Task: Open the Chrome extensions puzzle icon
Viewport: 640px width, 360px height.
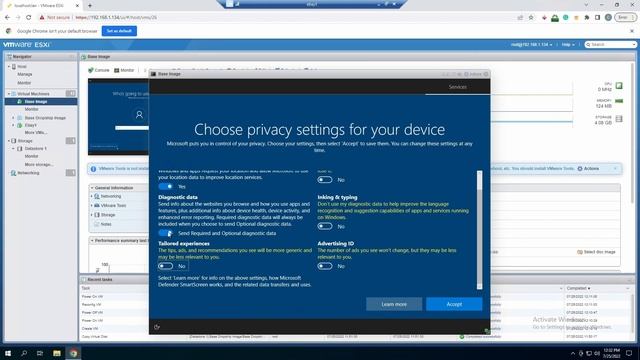Action: click(x=587, y=18)
